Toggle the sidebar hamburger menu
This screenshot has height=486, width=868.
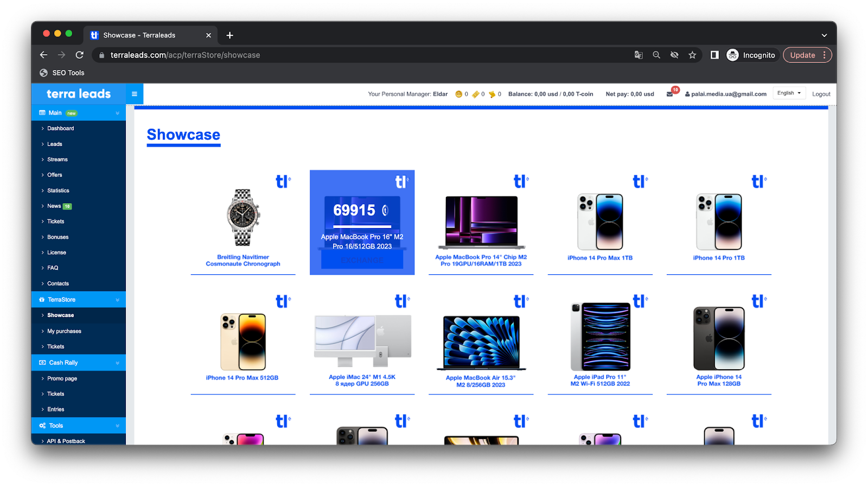pyautogui.click(x=135, y=94)
